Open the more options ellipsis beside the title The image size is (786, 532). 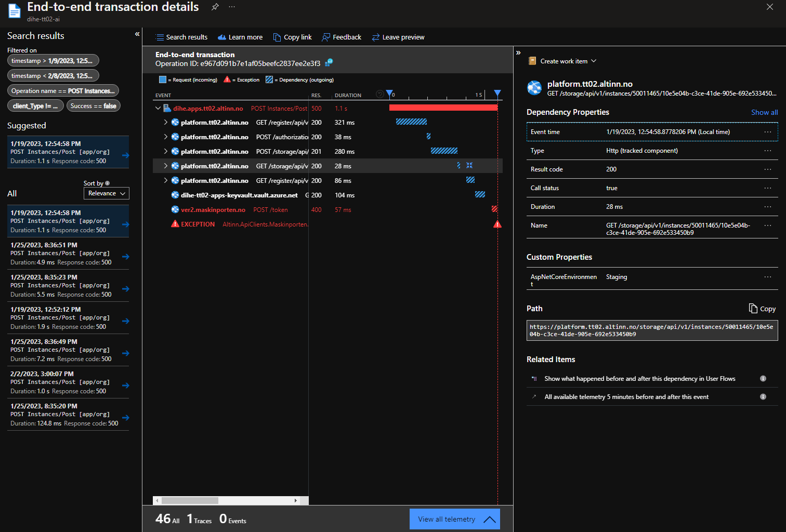pos(232,7)
